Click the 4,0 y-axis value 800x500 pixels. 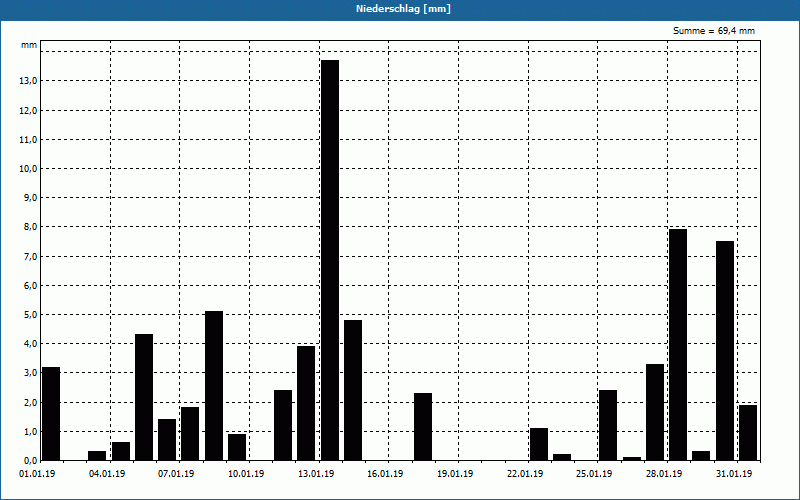coord(30,343)
